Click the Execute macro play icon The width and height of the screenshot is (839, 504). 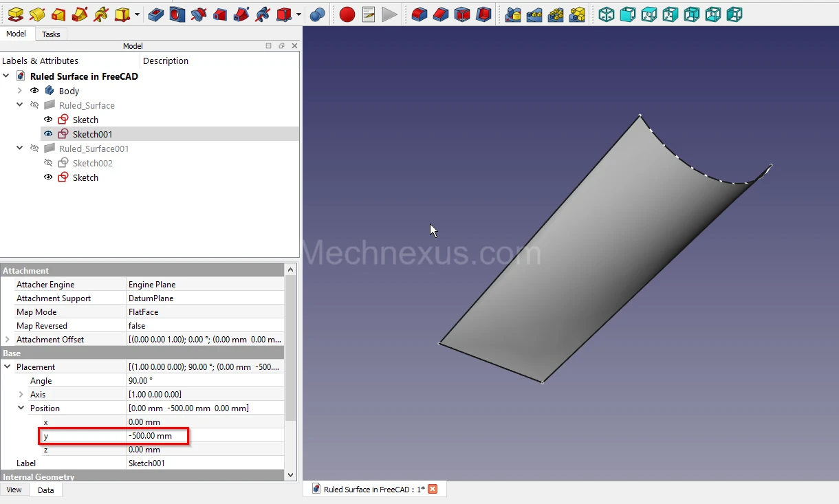pyautogui.click(x=390, y=14)
